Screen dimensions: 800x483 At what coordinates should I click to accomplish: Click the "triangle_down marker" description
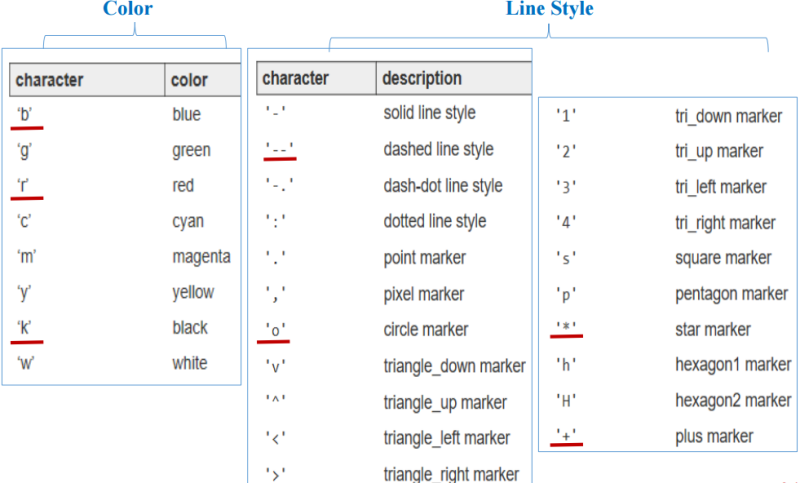coord(454,366)
